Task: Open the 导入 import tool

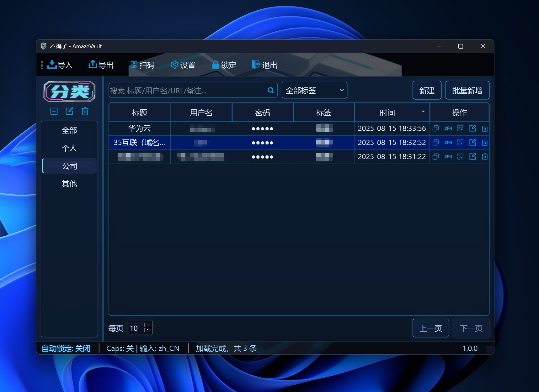Action: click(x=60, y=65)
